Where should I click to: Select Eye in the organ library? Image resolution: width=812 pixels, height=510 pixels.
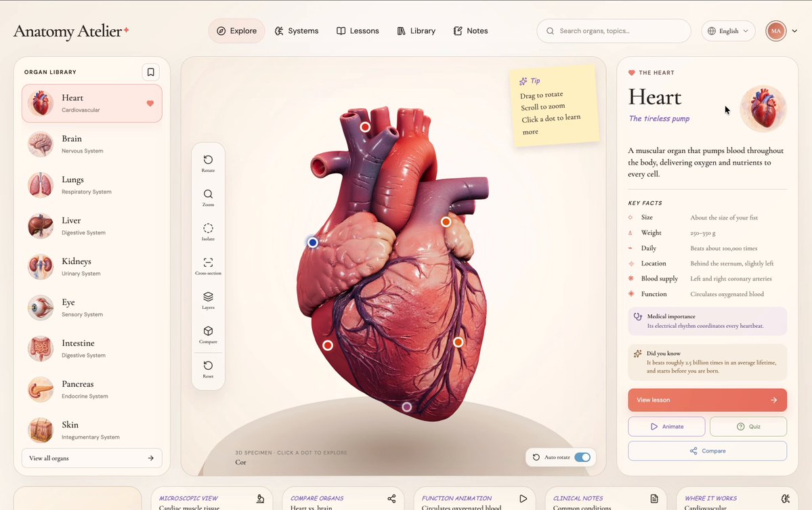(x=91, y=307)
